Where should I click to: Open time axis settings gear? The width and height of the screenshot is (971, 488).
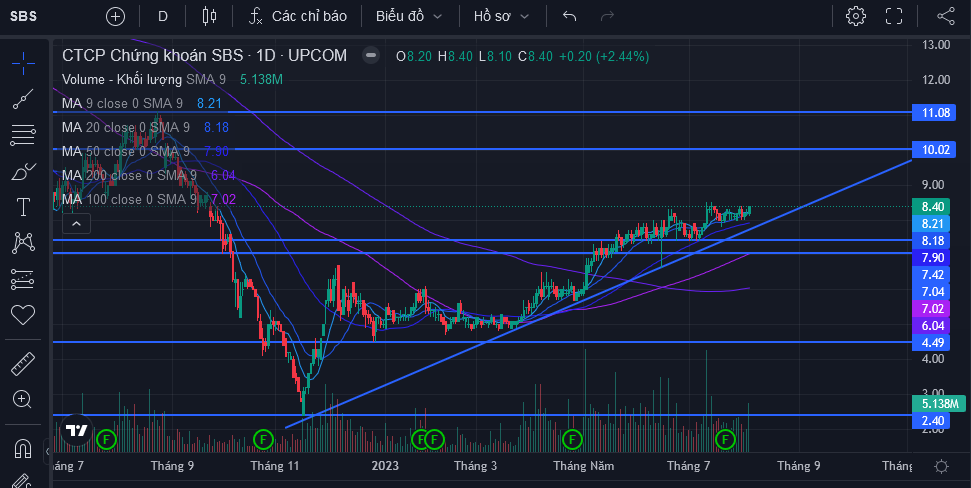pos(941,466)
